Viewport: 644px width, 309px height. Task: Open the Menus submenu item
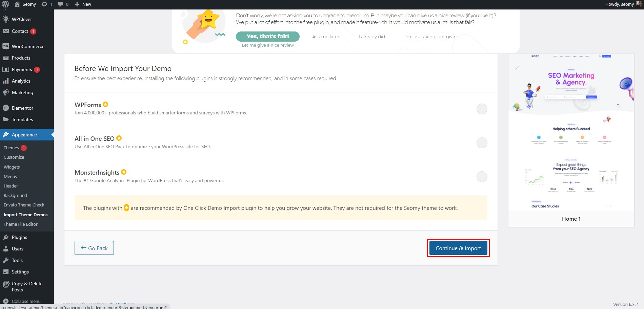pos(10,176)
